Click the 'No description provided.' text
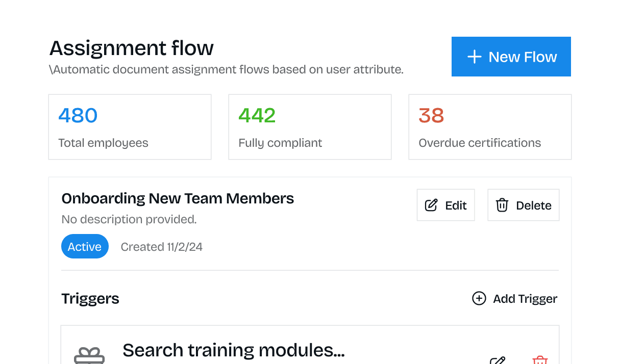 pyautogui.click(x=129, y=219)
